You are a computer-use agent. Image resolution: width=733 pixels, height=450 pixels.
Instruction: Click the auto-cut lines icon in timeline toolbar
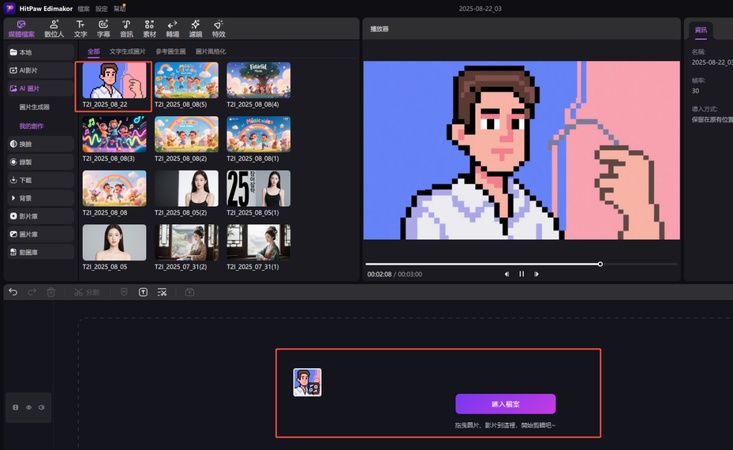[162, 292]
